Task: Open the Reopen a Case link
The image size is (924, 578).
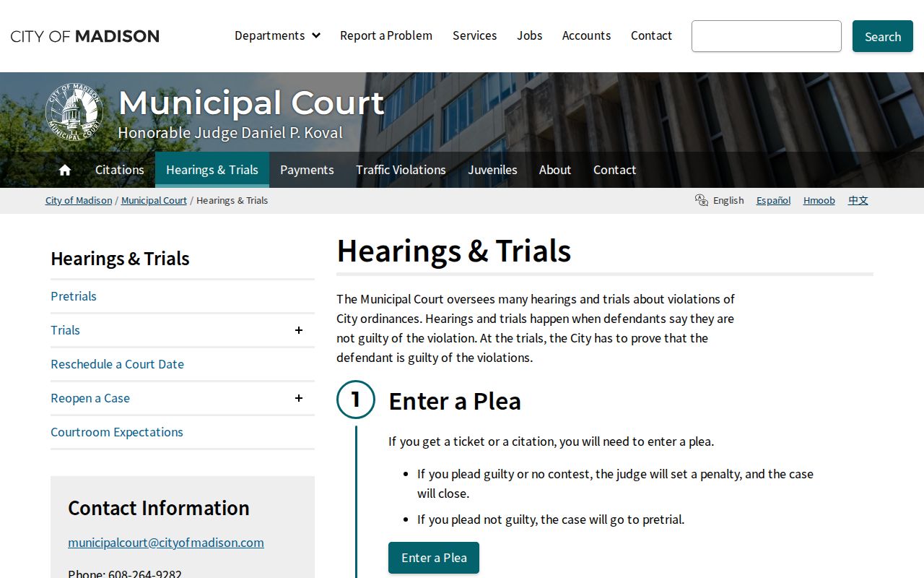Action: tap(90, 398)
